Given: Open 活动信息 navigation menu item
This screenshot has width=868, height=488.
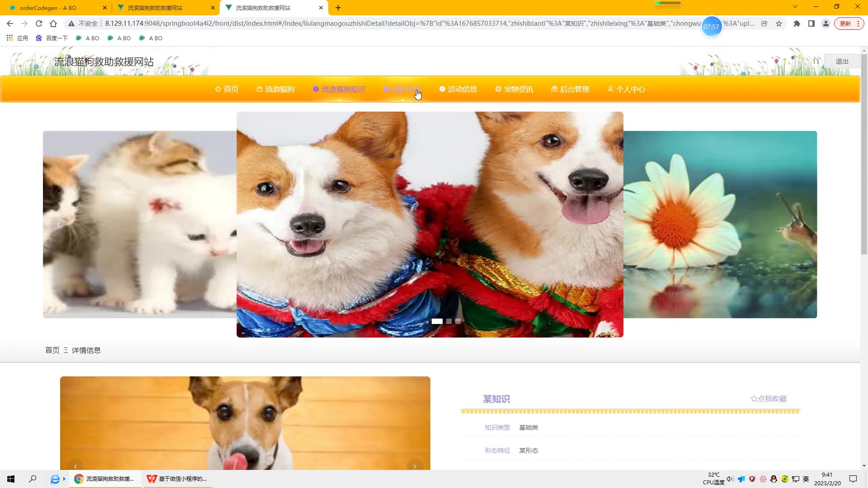Looking at the screenshot, I should [458, 89].
